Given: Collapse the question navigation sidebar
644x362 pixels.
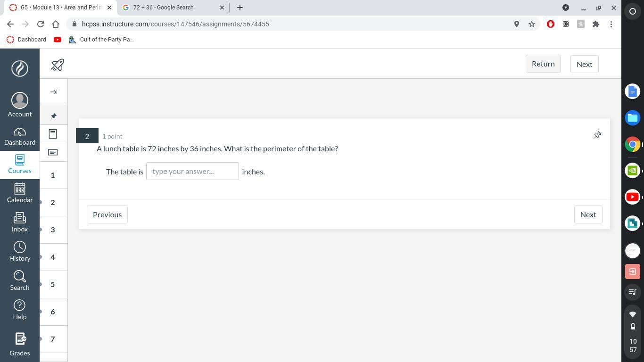Looking at the screenshot, I should point(54,92).
